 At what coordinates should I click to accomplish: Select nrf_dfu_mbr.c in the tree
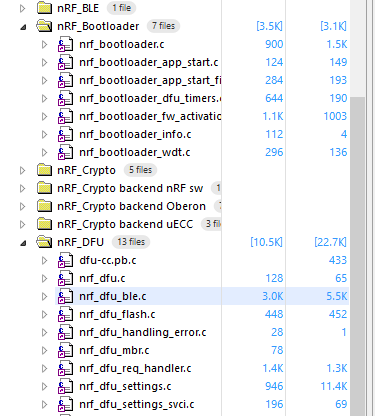click(114, 350)
